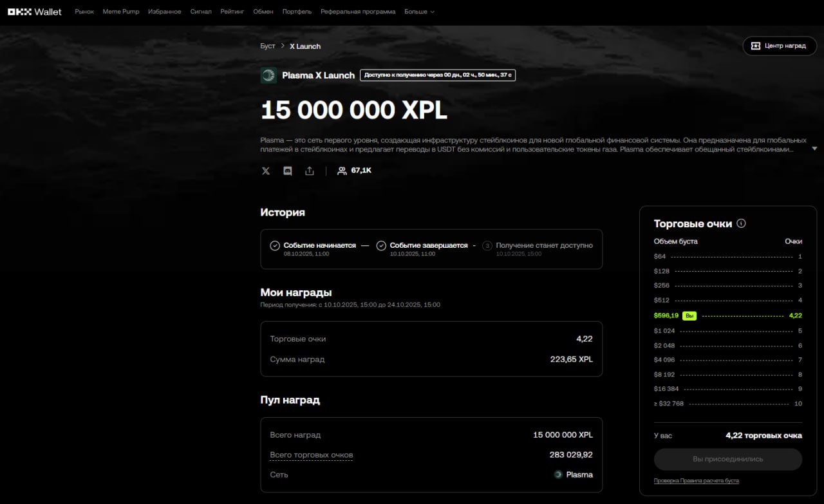Expand the Plasma description text arrow
This screenshot has width=824, height=504.
tap(814, 149)
